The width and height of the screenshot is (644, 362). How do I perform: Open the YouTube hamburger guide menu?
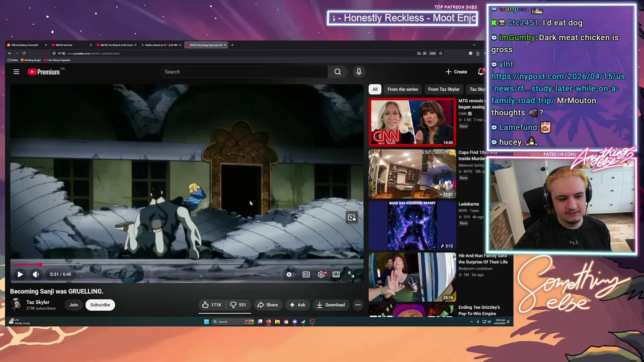(x=16, y=72)
